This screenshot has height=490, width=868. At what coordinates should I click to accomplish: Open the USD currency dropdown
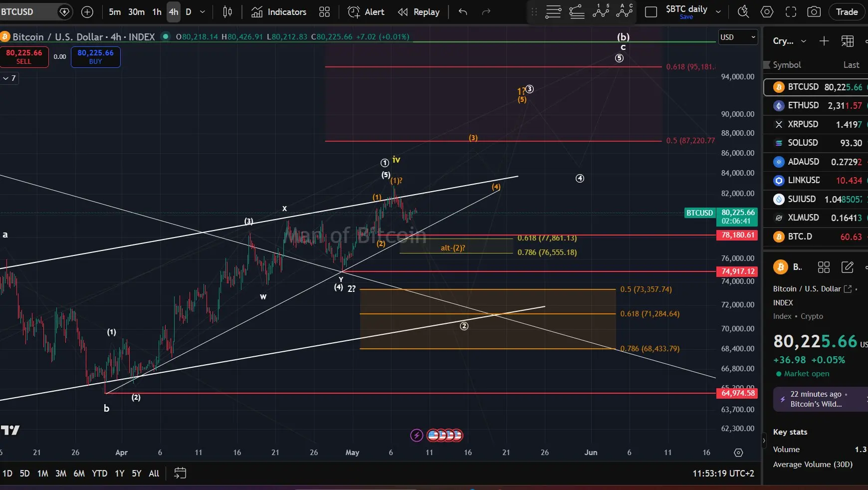(x=738, y=37)
